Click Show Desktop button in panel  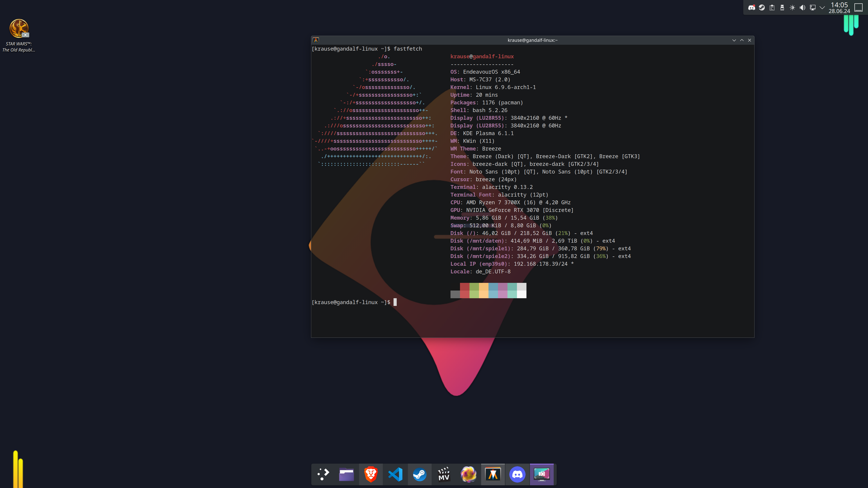[x=859, y=7]
